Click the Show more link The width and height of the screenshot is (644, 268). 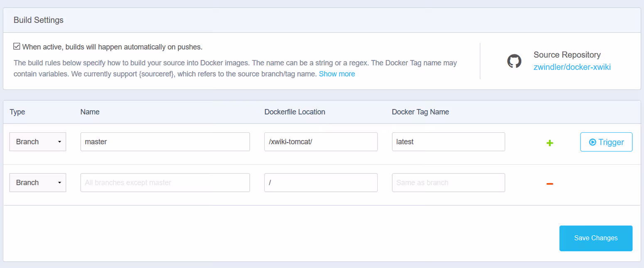point(337,74)
